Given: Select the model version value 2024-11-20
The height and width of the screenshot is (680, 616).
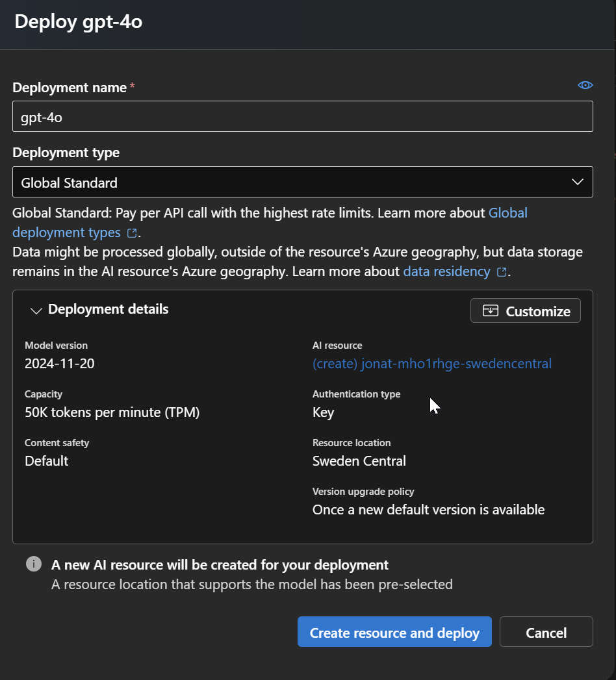Looking at the screenshot, I should pyautogui.click(x=59, y=364).
